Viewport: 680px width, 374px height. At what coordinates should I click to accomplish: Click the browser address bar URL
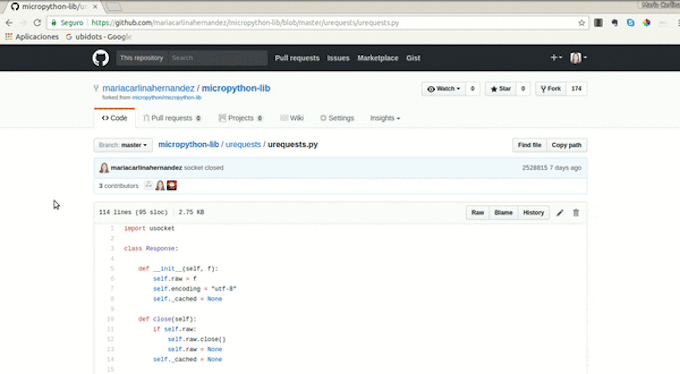[245, 23]
